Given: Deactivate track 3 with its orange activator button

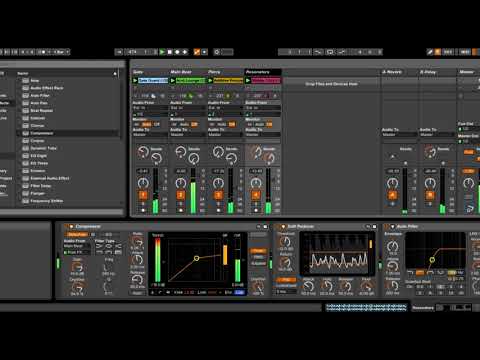Looking at the screenshot, I should click(218, 195).
